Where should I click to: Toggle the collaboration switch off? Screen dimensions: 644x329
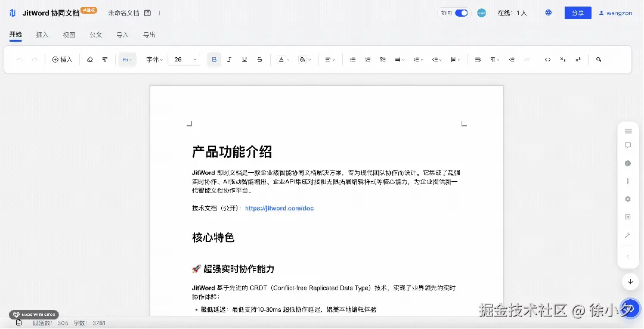[x=461, y=13]
